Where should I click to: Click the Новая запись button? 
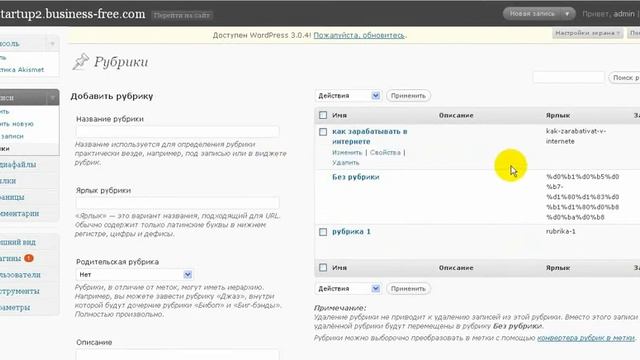pos(532,14)
